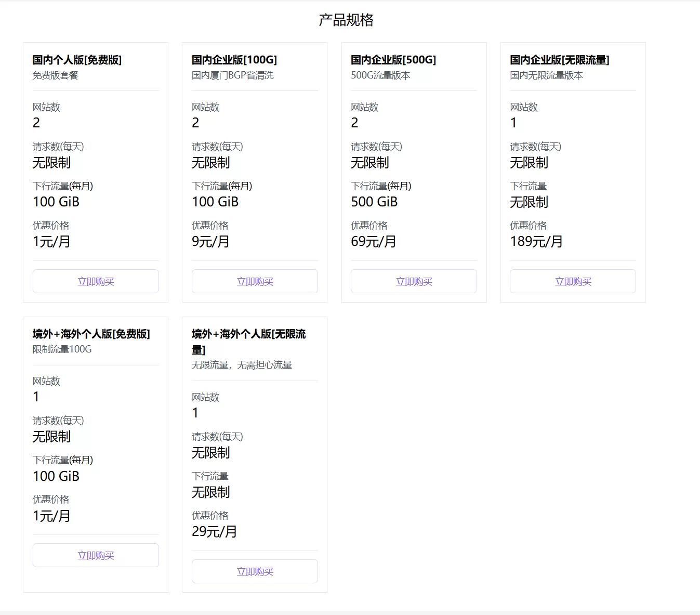This screenshot has width=700, height=615.
Task: Click the 29元/月 price
Action: [x=215, y=531]
